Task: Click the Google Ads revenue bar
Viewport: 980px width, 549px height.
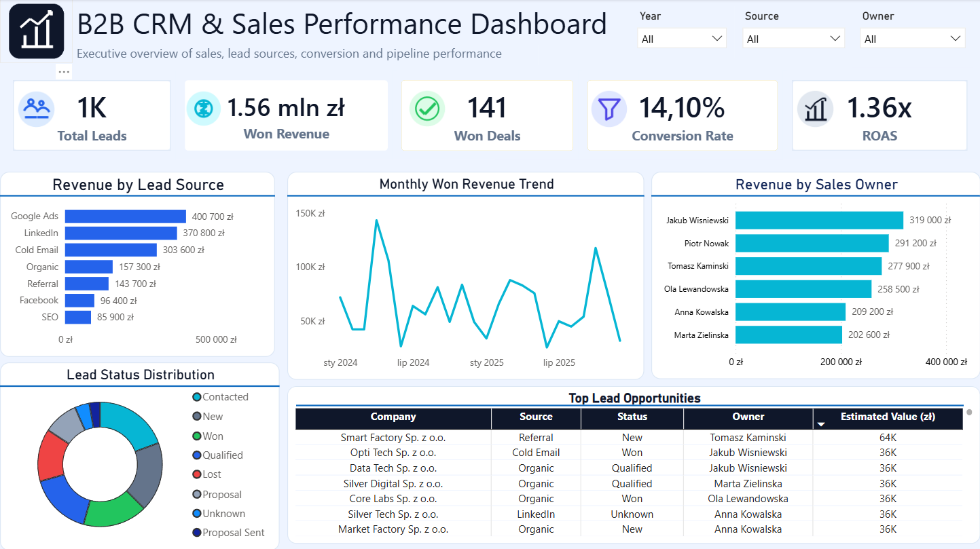Action: pos(126,216)
